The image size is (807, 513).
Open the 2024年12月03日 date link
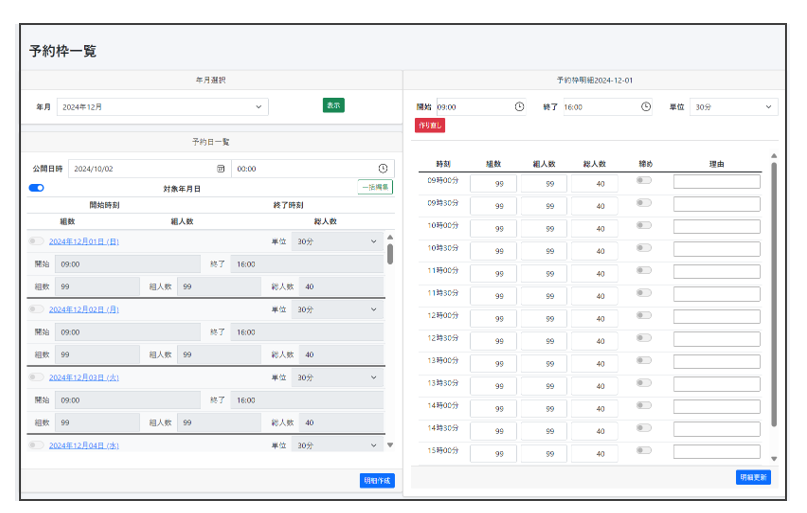(84, 377)
